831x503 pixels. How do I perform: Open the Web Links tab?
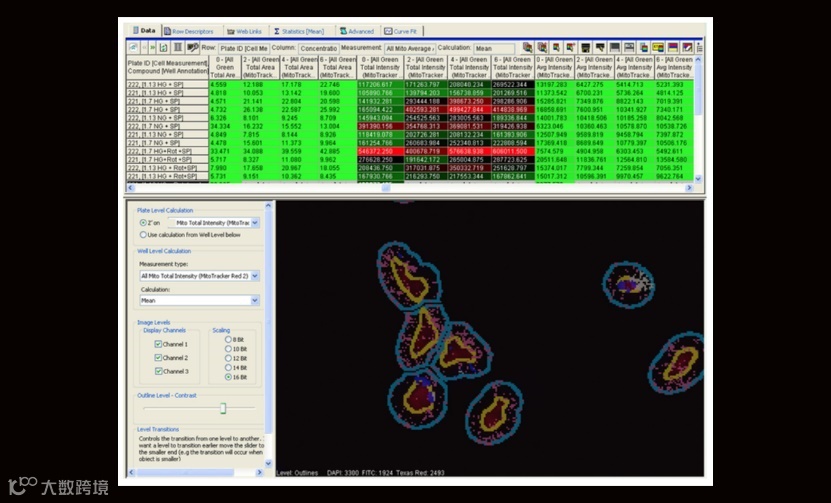[244, 31]
